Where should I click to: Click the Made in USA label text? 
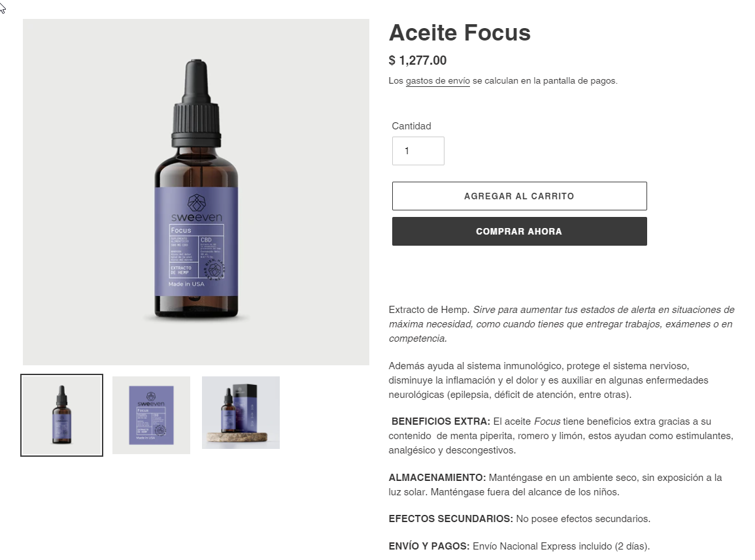tap(186, 284)
